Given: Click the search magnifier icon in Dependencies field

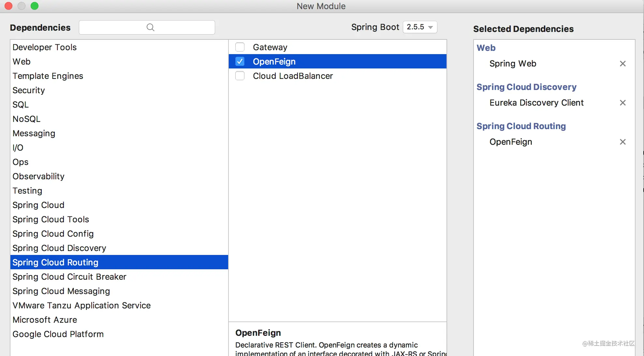Looking at the screenshot, I should pos(150,27).
